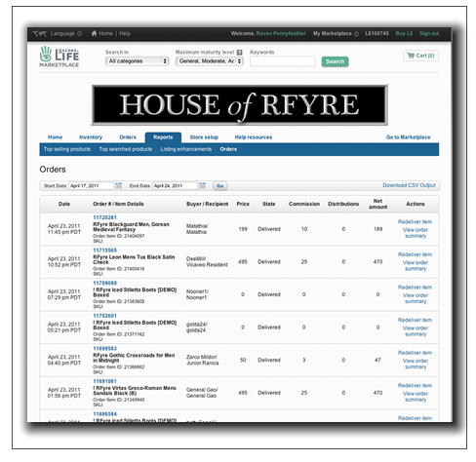Screen dimensions: 476x462
Task: Click the Home house icon in top bar
Action: point(94,33)
